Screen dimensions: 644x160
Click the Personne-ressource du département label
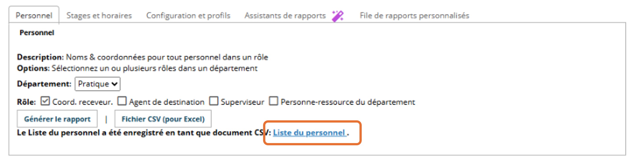pyautogui.click(x=347, y=102)
